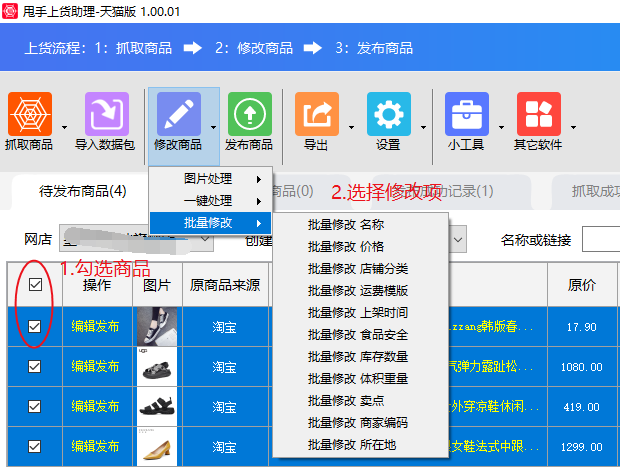Click 编辑发布 in the 419.00 row
Viewport: 620px width, 467px height.
click(x=95, y=406)
